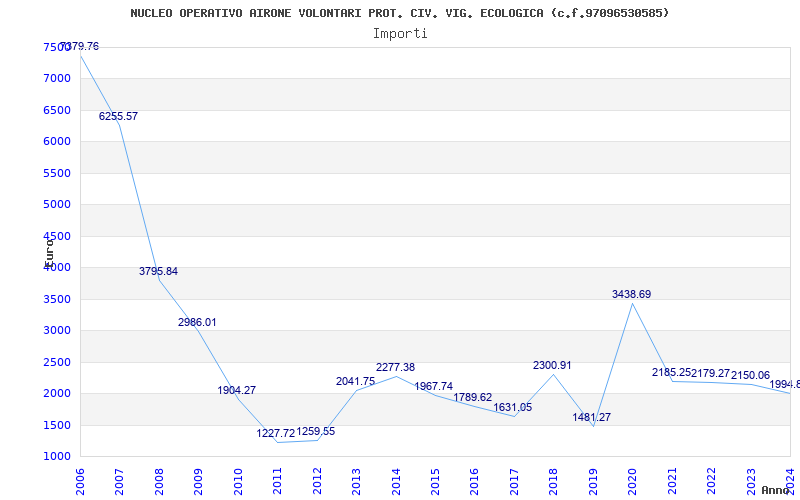Image resolution: width=800 pixels, height=500 pixels.
Task: Select the 2020 year tick on x-axis
Action: click(x=632, y=478)
